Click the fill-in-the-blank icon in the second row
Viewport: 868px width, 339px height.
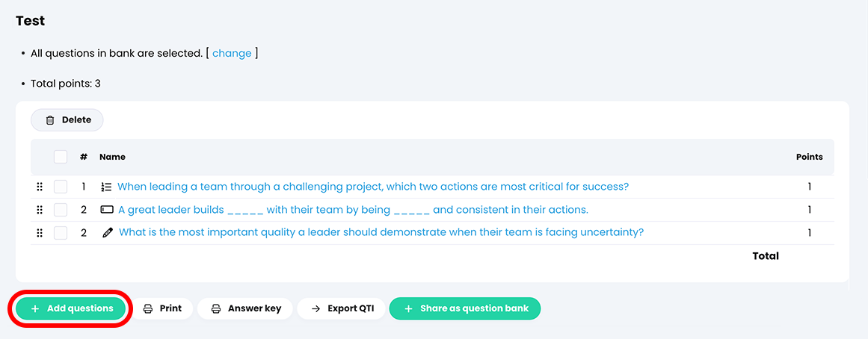tap(107, 210)
